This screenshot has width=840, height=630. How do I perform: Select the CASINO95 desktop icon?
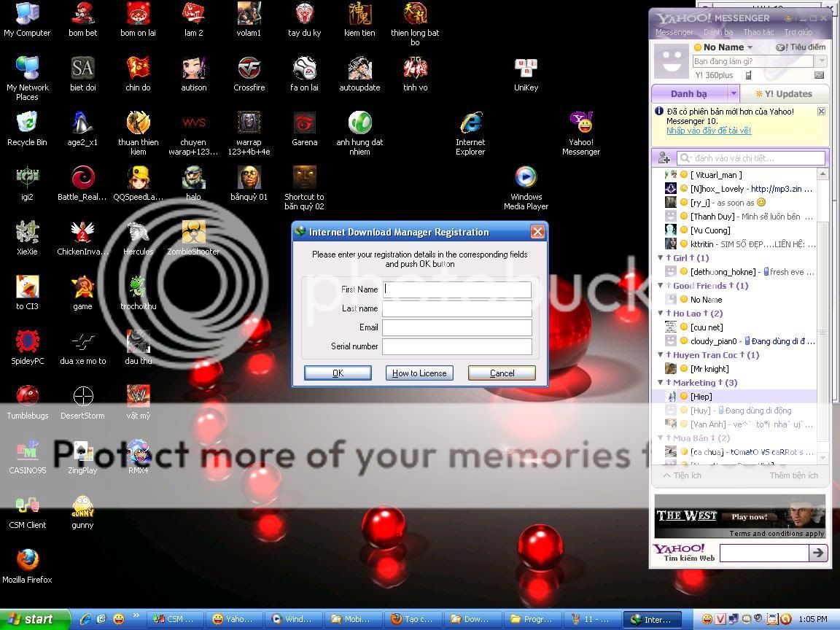point(27,456)
